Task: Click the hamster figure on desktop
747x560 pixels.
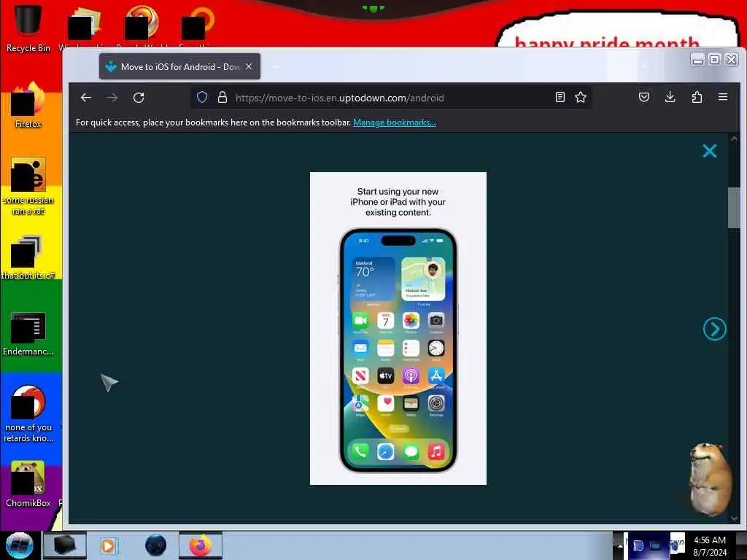Action: 709,479
